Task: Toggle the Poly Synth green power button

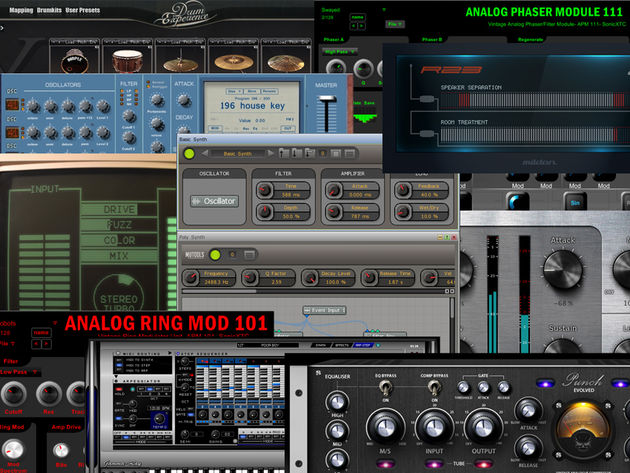Action: (x=215, y=254)
